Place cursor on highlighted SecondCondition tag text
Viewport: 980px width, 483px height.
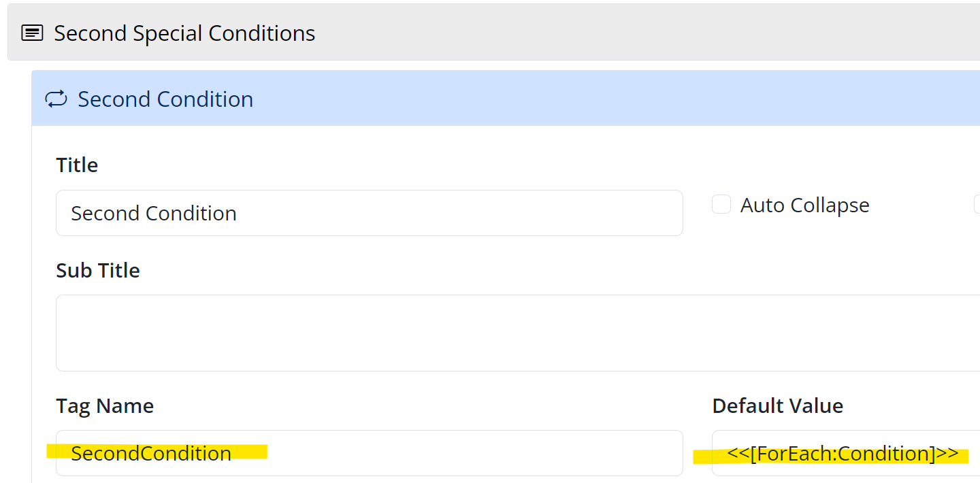click(x=151, y=454)
